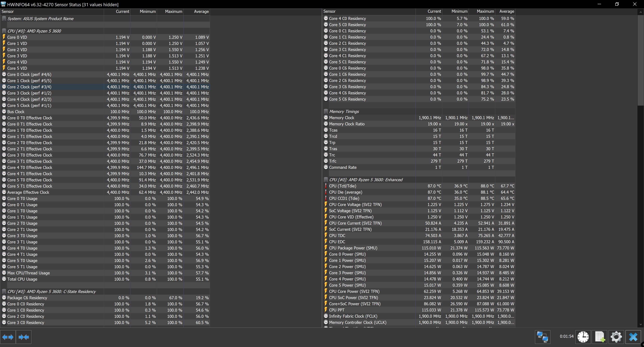Screen dimensions: 644x347
Task: Click the left Current column header
Action: click(x=117, y=12)
